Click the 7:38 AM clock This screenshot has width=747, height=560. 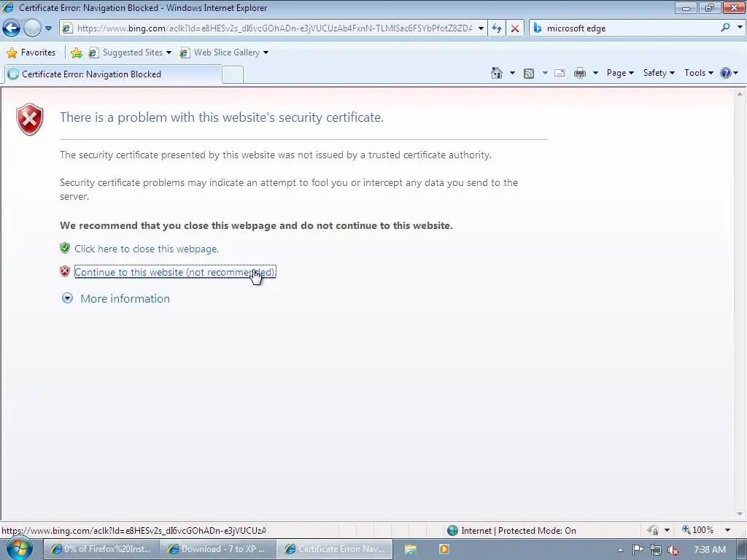(x=709, y=550)
